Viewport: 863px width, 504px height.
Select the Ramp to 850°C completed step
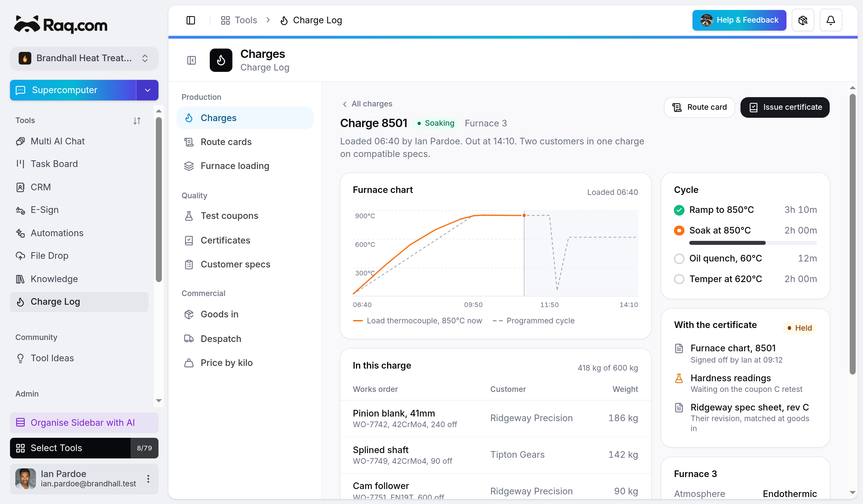(745, 210)
